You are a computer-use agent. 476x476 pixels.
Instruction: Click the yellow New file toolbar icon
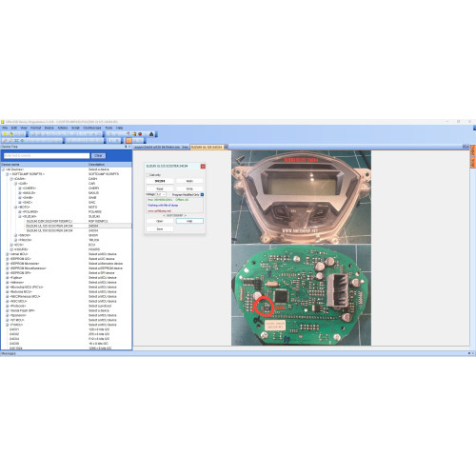5,134
